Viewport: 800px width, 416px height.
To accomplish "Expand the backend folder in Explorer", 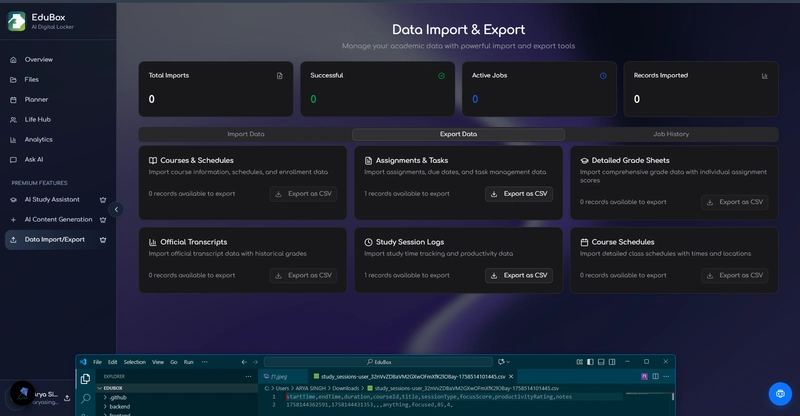I will coord(117,407).
